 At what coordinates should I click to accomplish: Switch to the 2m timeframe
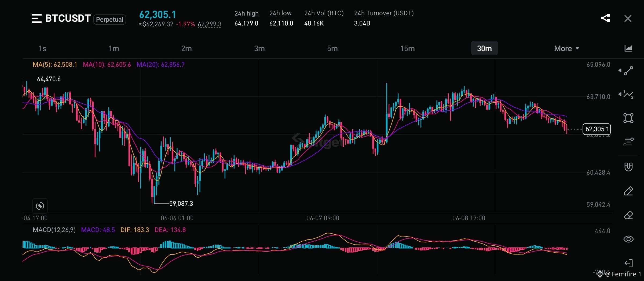click(186, 48)
